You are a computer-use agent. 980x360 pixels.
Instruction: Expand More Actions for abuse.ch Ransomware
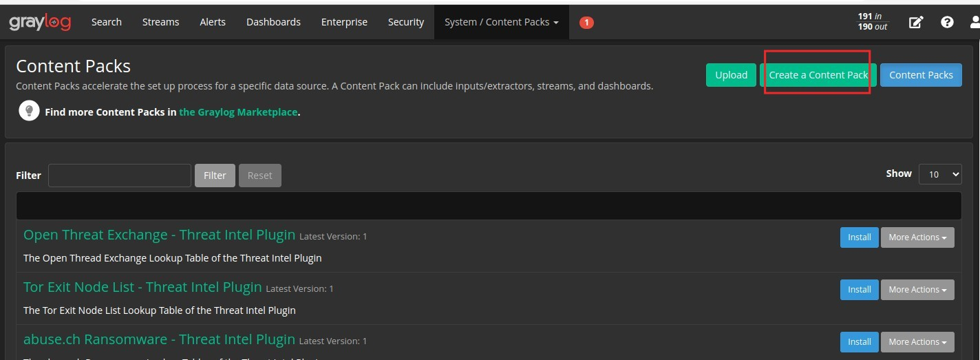coord(917,341)
